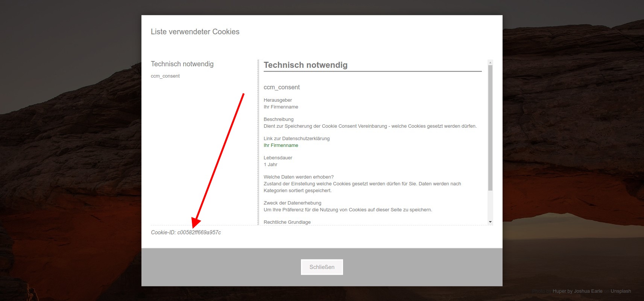This screenshot has height=301, width=644.
Task: Click the Rechtliche Grundlage label
Action: pyautogui.click(x=287, y=222)
